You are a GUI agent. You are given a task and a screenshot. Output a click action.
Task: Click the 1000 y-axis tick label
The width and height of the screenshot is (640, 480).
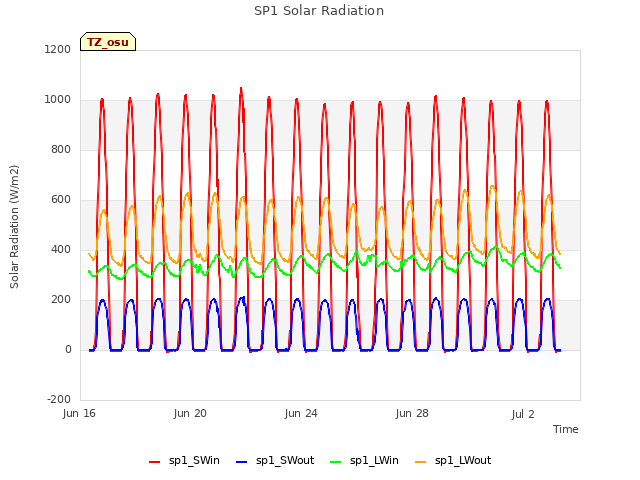pos(58,100)
